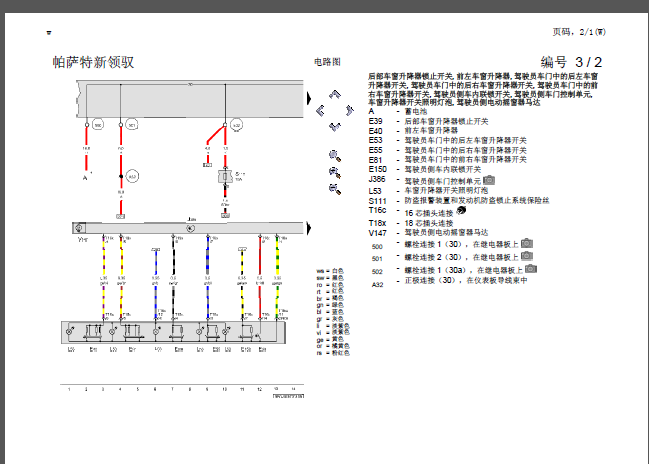Click battery label A in the diagram
This screenshot has width=649, height=464.
click(x=85, y=178)
